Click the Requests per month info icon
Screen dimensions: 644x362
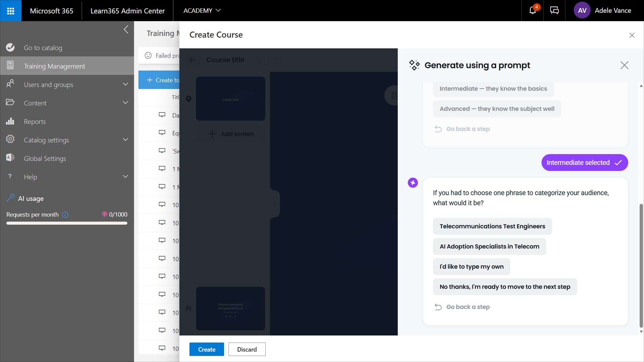(65, 215)
